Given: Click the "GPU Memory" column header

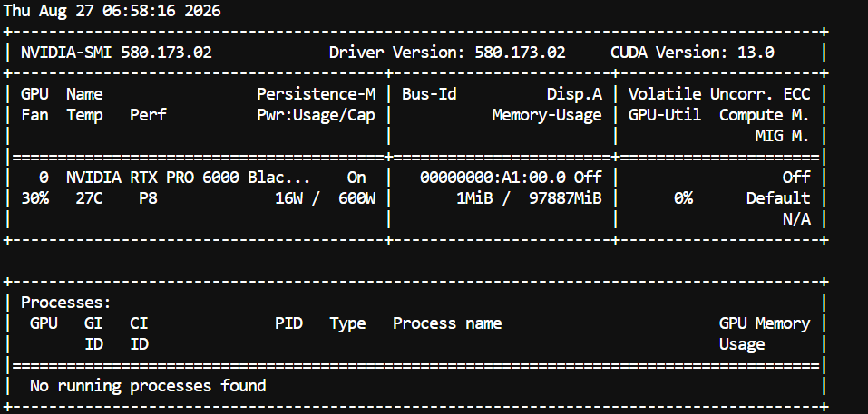Looking at the screenshot, I should [x=765, y=323].
